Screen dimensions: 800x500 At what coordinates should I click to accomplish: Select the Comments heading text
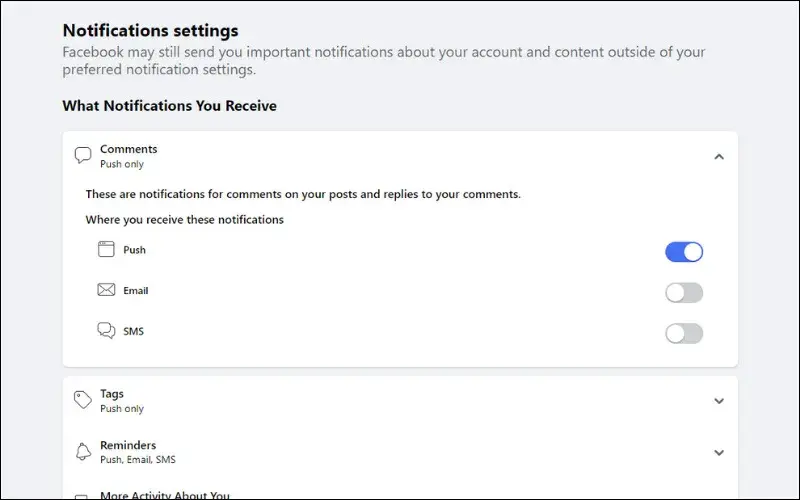pos(129,149)
